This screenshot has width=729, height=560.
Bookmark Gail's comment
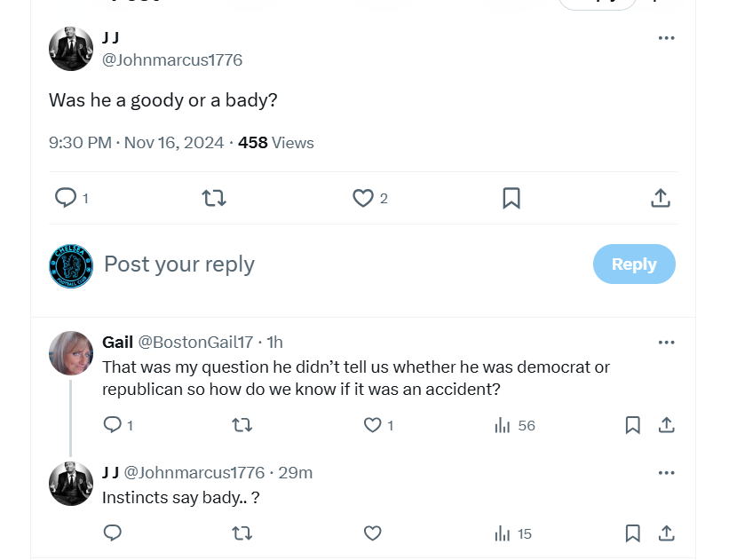point(632,425)
